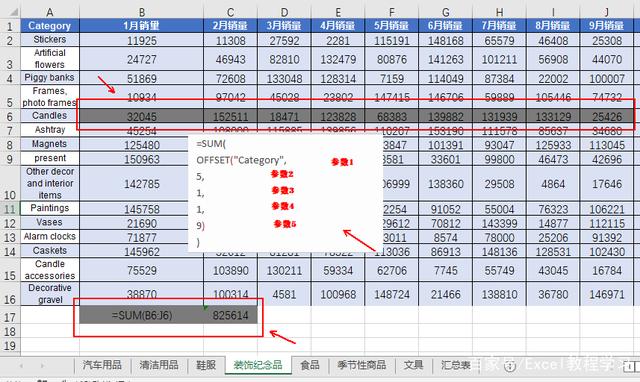Click the result cell 825614
This screenshot has width=640, height=382.
pos(231,315)
